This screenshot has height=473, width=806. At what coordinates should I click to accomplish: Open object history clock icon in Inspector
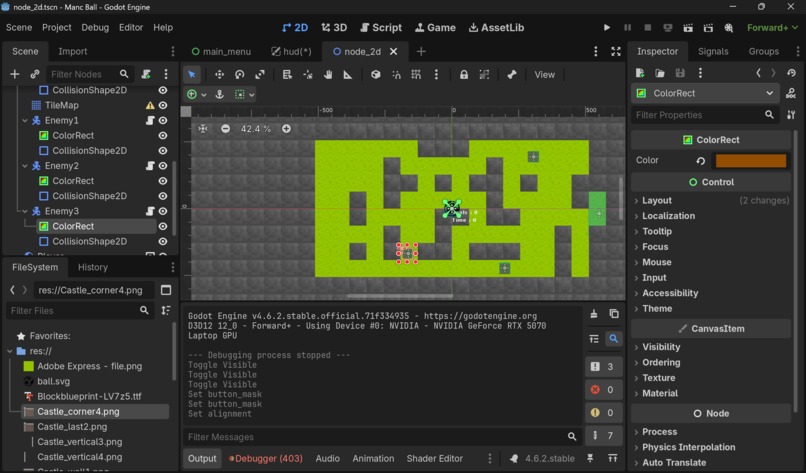(x=791, y=73)
